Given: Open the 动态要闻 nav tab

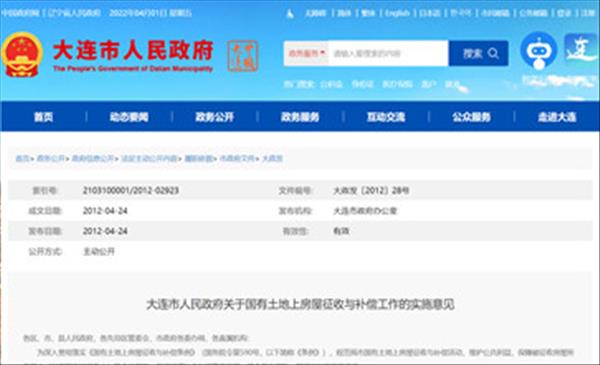Looking at the screenshot, I should point(129,117).
